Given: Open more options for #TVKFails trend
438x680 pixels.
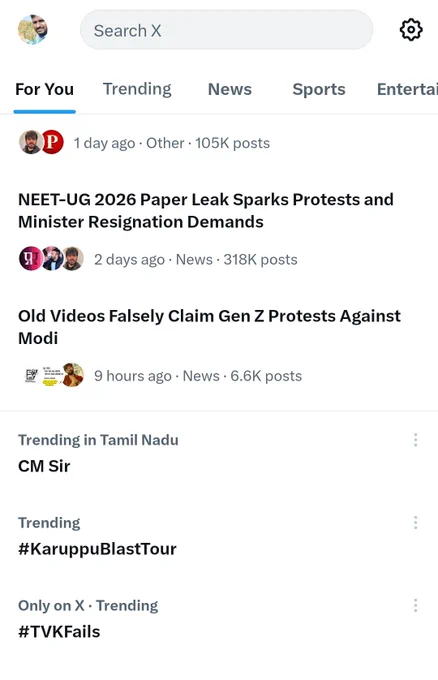Looking at the screenshot, I should tap(415, 605).
